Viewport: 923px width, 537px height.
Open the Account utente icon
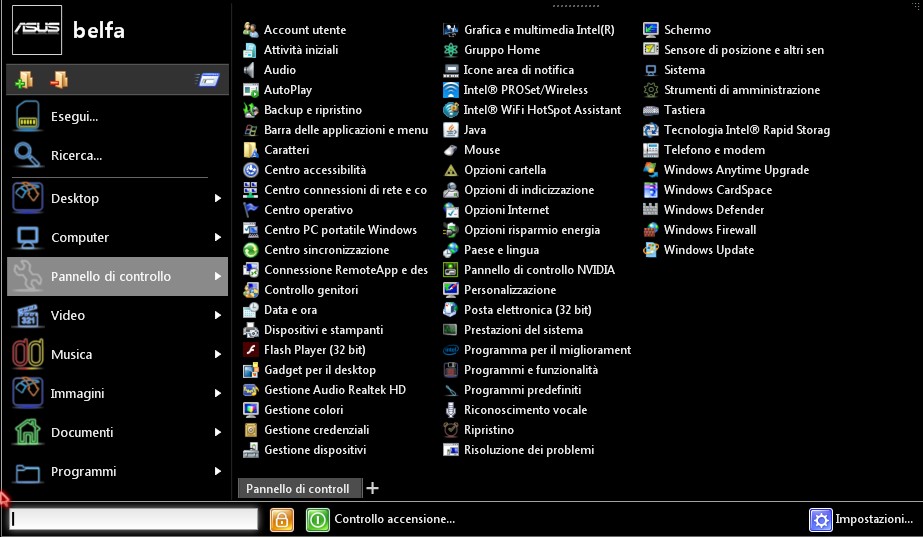(251, 29)
